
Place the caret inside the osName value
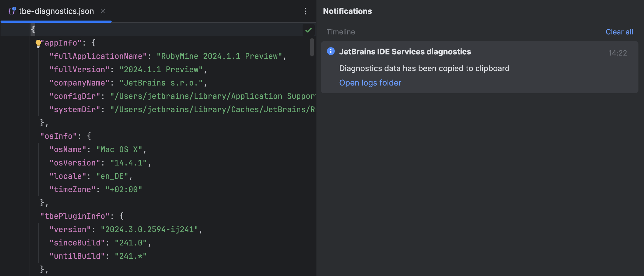[119, 149]
